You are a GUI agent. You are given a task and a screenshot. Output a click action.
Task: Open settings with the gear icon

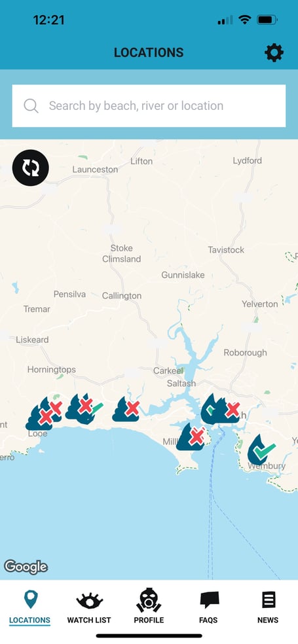(x=274, y=52)
